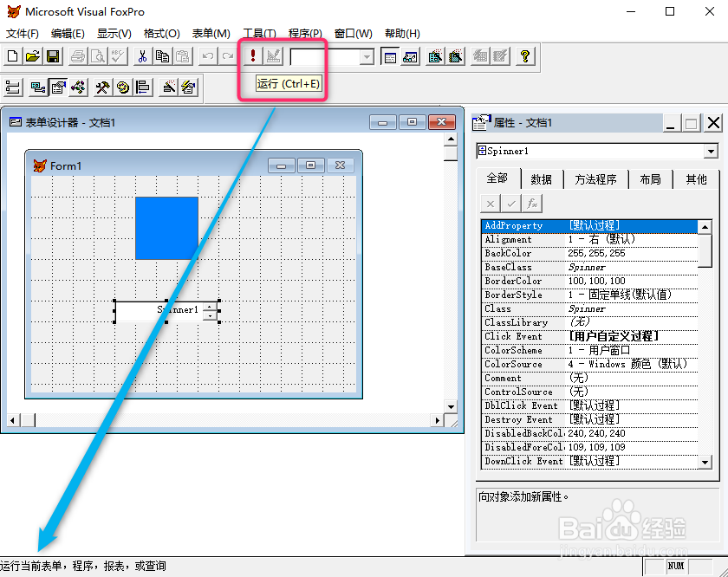Open the Code Window icon
728x577 pixels.
pos(79,88)
